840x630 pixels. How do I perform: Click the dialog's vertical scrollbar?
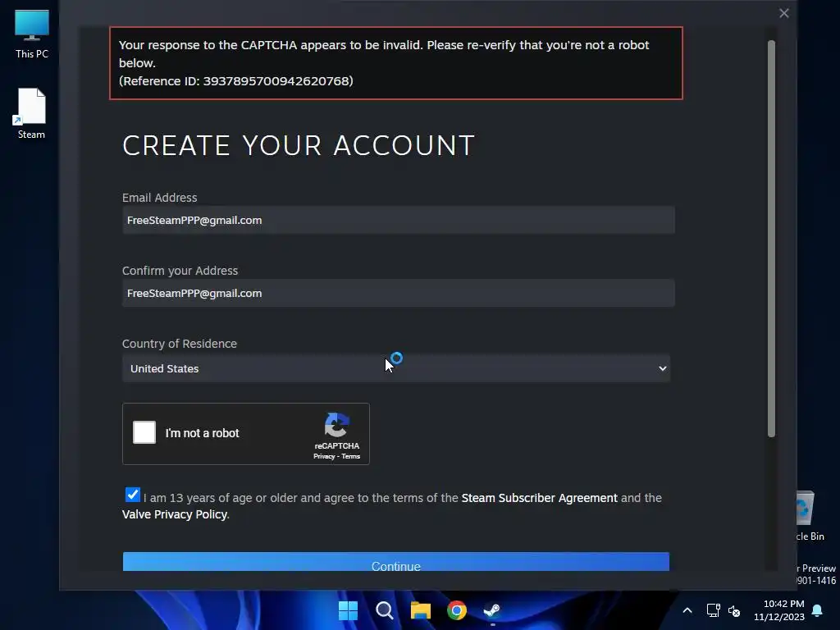tap(771, 239)
